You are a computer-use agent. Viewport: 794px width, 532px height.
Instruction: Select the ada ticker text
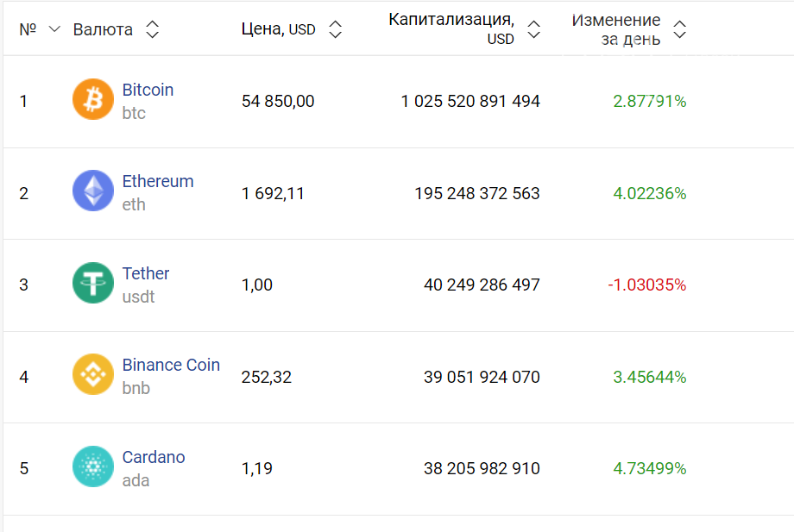[x=135, y=480]
